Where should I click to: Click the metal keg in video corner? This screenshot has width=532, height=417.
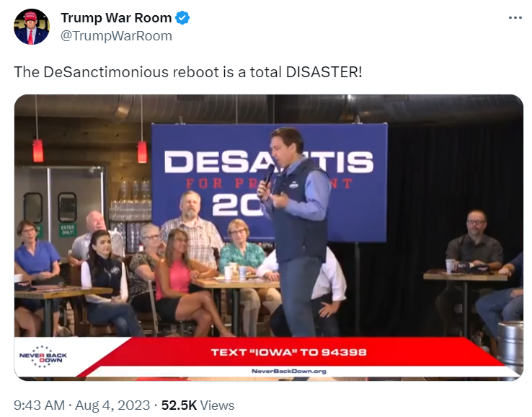[510, 343]
